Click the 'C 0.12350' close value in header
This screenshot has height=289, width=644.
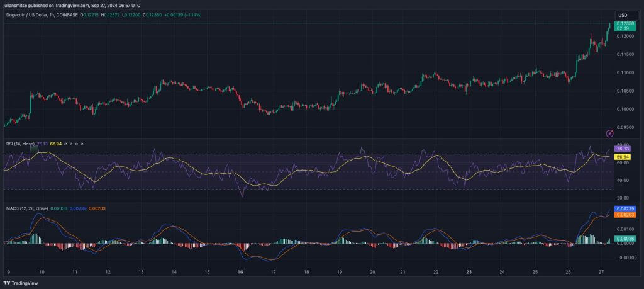152,15
